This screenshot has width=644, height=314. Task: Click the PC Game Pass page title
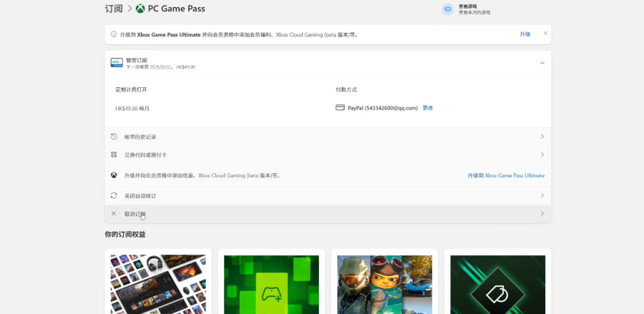pyautogui.click(x=177, y=9)
